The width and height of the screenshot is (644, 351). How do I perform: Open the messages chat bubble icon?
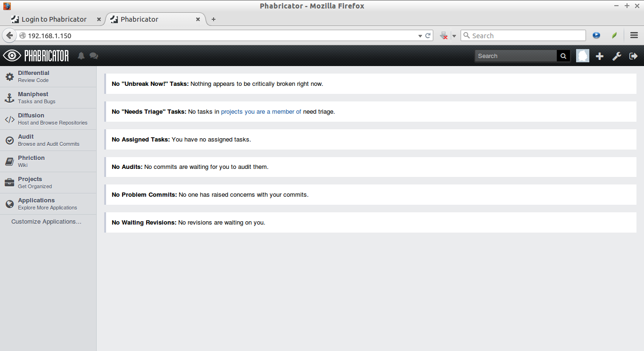94,56
